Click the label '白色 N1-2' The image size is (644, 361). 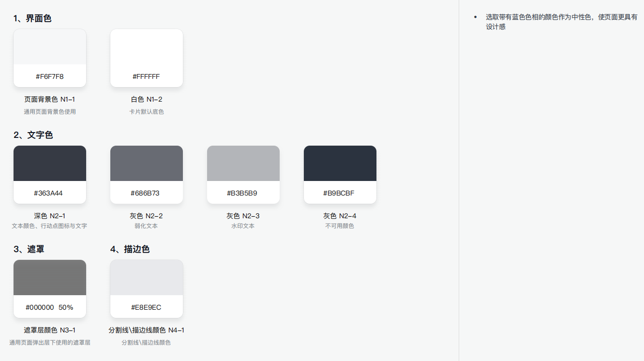pyautogui.click(x=147, y=99)
